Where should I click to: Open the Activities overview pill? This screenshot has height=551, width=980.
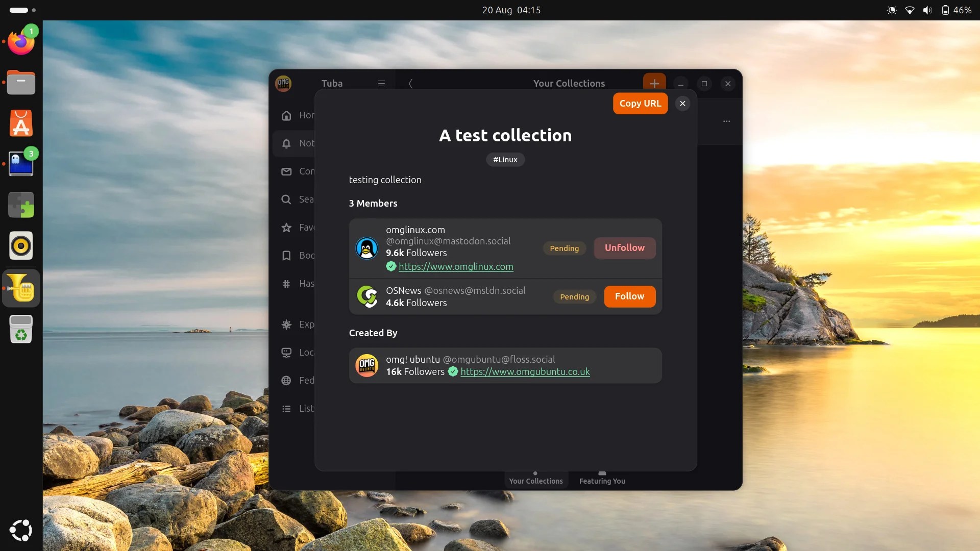[22, 10]
